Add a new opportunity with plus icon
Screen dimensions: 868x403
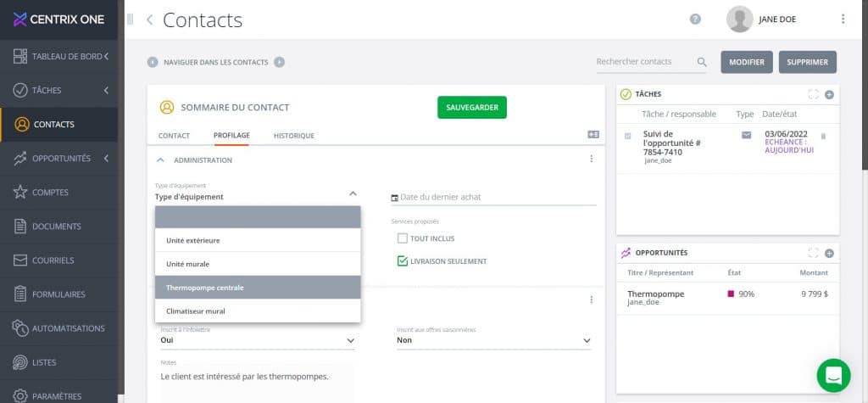point(829,253)
